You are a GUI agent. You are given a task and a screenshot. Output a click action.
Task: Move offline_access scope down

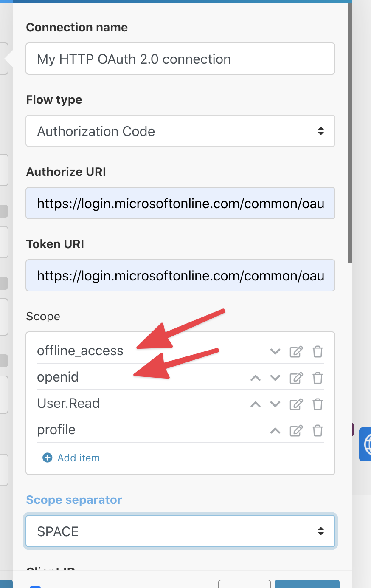(x=275, y=352)
